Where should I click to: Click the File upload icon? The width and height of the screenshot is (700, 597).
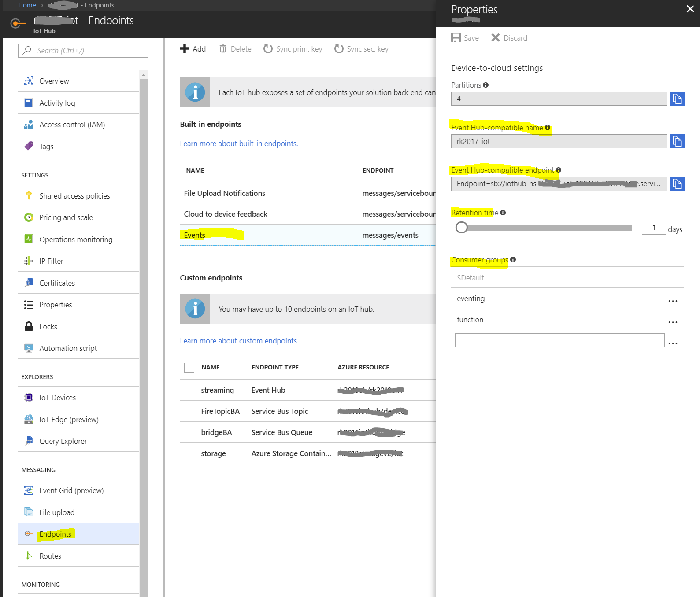(29, 512)
